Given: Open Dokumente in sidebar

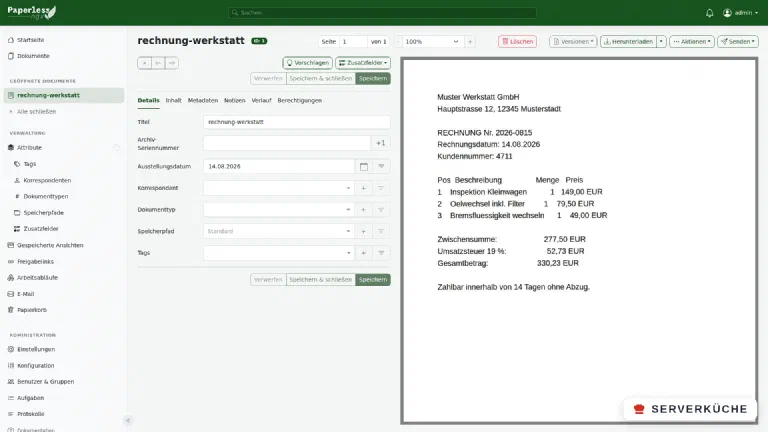Looking at the screenshot, I should [33, 56].
